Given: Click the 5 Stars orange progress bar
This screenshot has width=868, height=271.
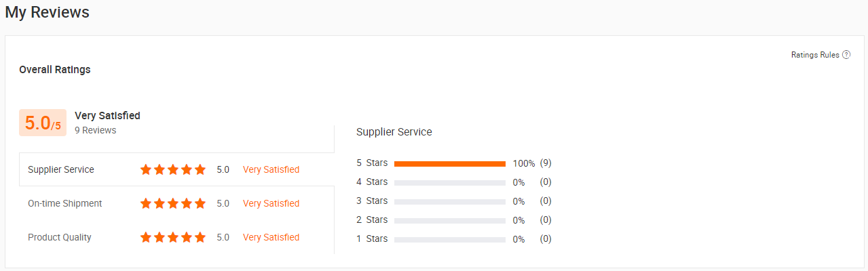Looking at the screenshot, I should tap(450, 163).
